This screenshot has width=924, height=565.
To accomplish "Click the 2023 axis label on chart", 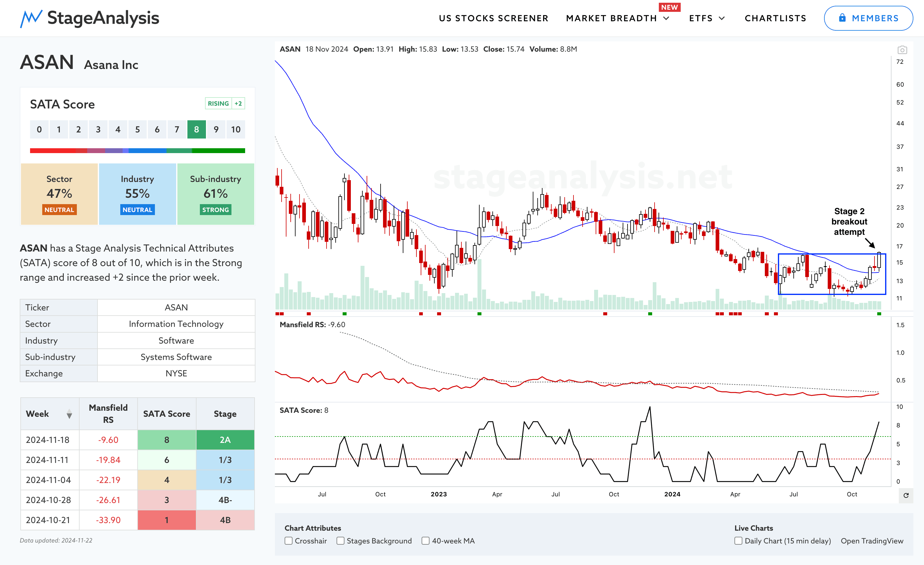I will (x=439, y=494).
